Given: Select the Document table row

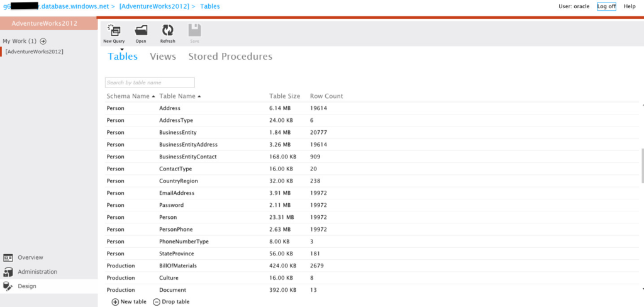Looking at the screenshot, I should [372, 290].
